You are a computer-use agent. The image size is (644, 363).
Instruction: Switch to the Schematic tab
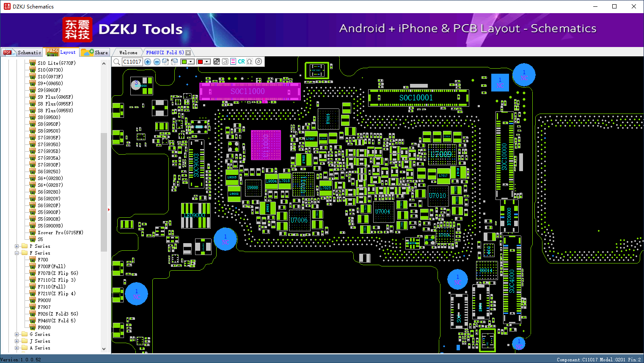(x=22, y=53)
